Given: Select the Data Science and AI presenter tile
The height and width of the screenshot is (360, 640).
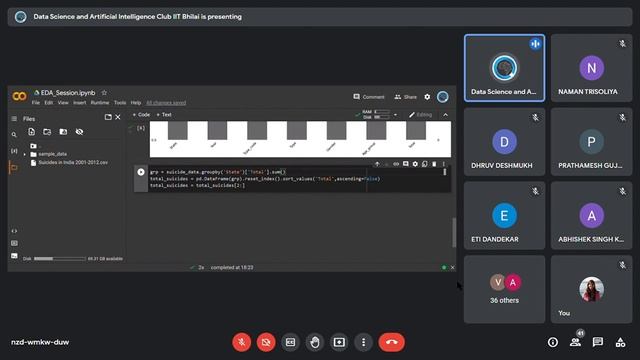Looking at the screenshot, I should pyautogui.click(x=504, y=68).
